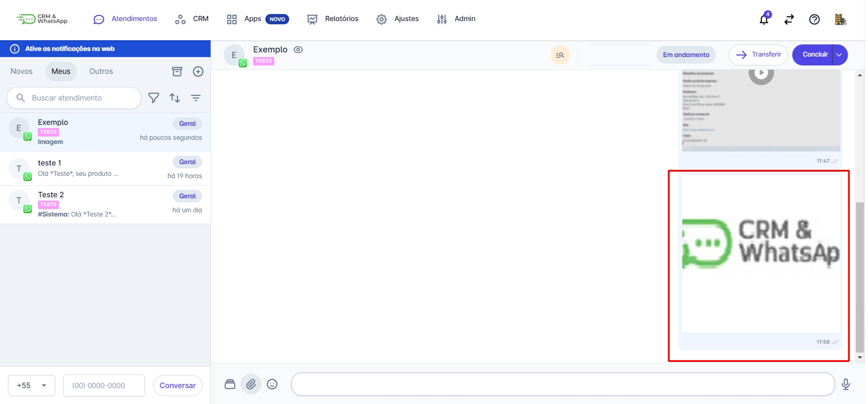Play the video attachment
868x404 pixels.
(761, 73)
